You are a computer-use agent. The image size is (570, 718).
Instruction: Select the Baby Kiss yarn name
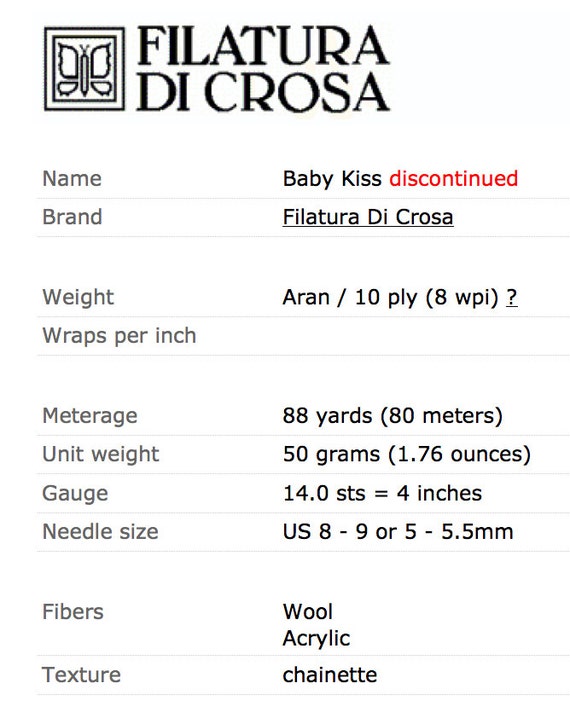pos(332,179)
